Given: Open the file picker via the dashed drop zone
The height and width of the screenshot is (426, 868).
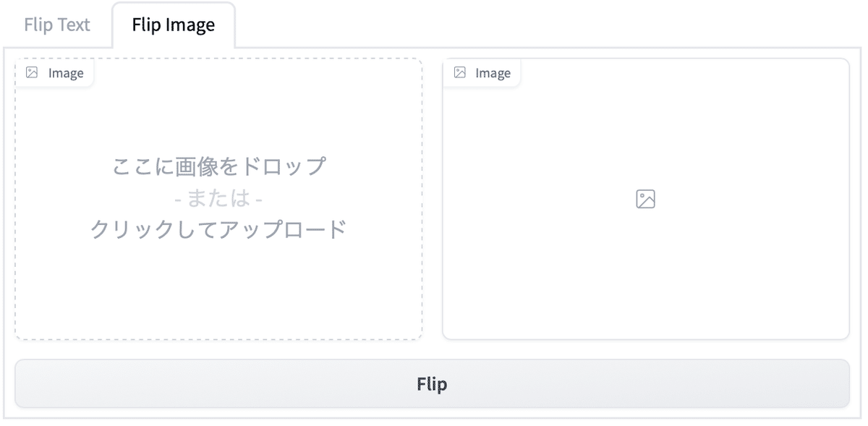Looking at the screenshot, I should click(218, 199).
